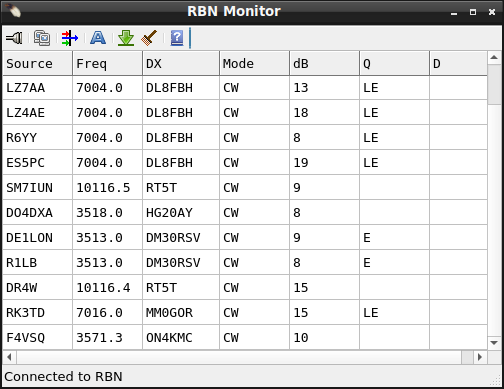Click the vertical scrollbar up arrow

click(494, 58)
